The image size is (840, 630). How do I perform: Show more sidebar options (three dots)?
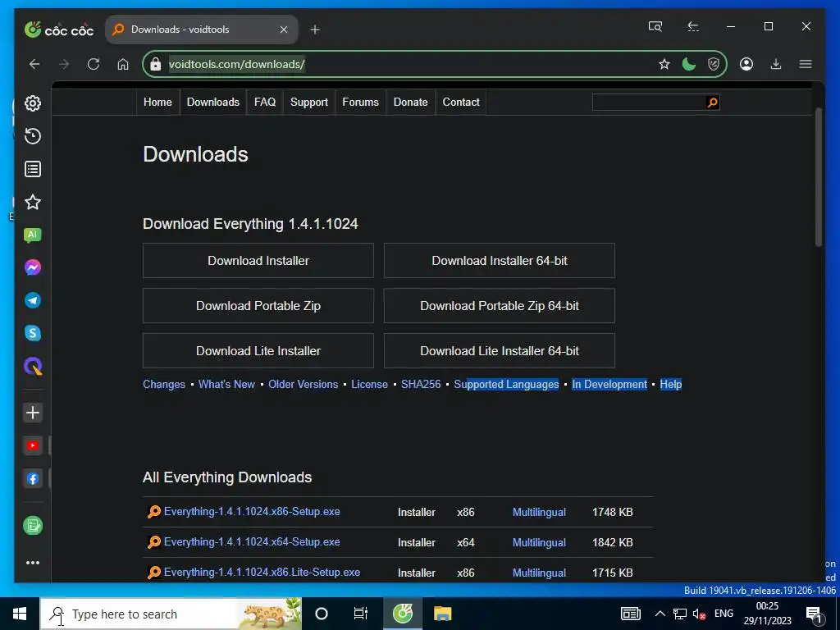click(33, 563)
